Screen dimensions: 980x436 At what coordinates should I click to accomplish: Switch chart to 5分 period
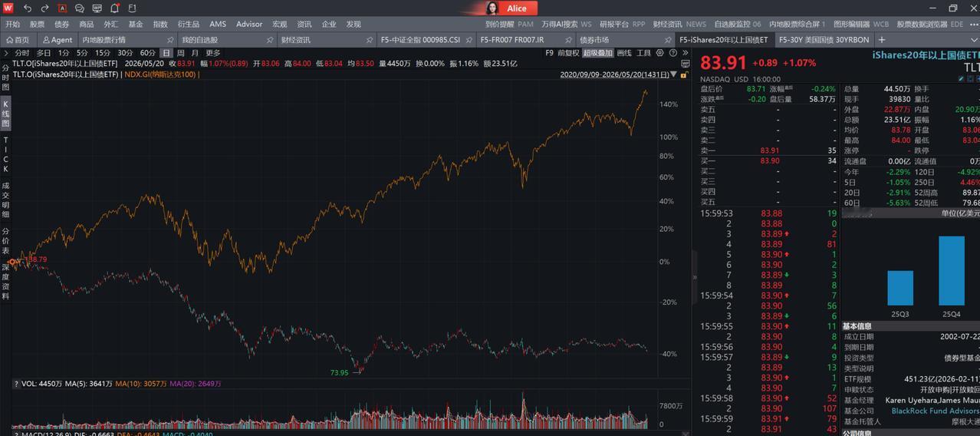pos(82,53)
